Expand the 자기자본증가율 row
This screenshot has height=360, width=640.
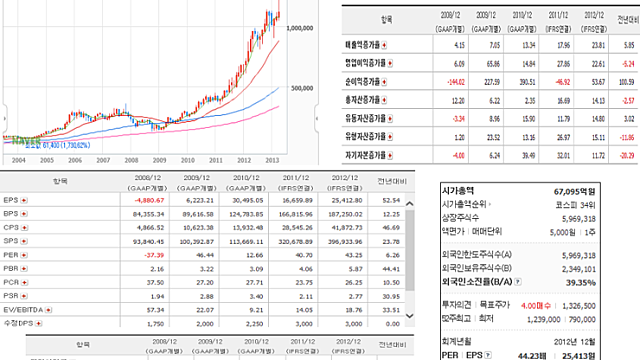coord(390,156)
